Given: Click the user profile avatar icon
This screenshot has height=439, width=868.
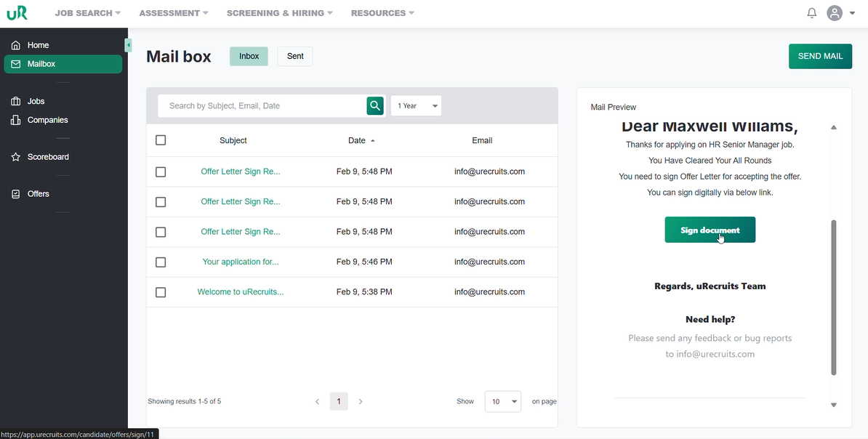Looking at the screenshot, I should 835,13.
